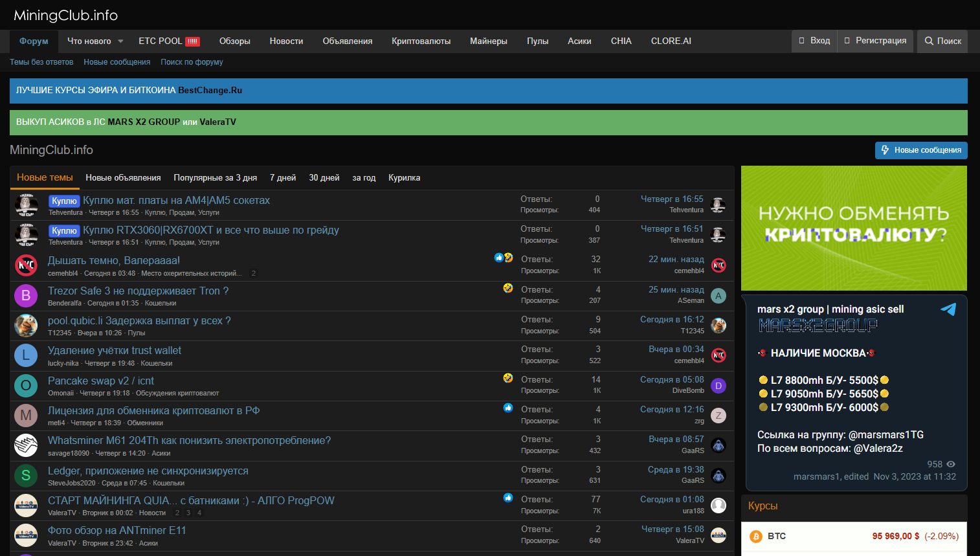The height and width of the screenshot is (556, 980).
Task: Open 'Кошельки' category under Ledger thread
Action: [x=169, y=483]
